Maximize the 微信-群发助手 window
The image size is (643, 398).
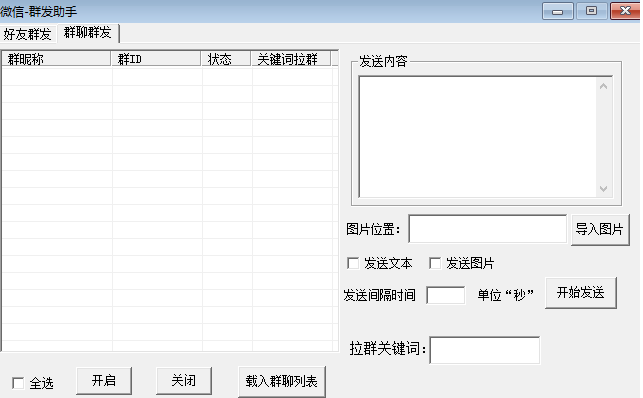pos(591,11)
